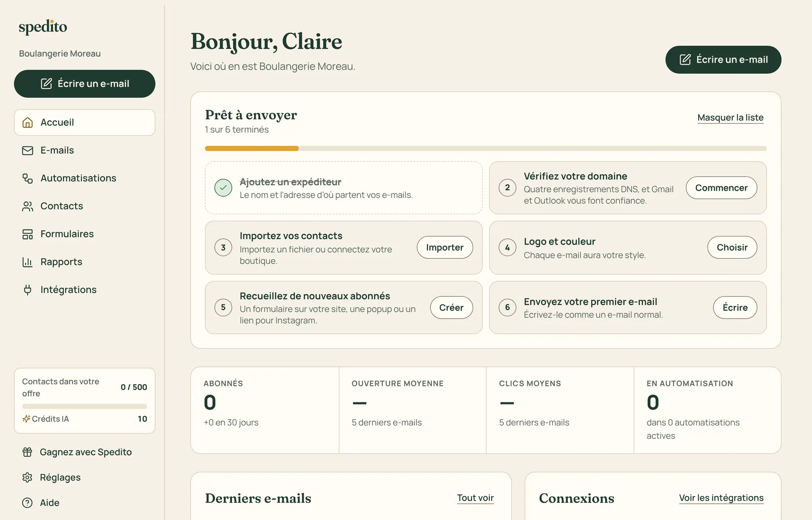The height and width of the screenshot is (520, 812).
Task: Click the Crédits IA value 10
Action: coord(143,419)
